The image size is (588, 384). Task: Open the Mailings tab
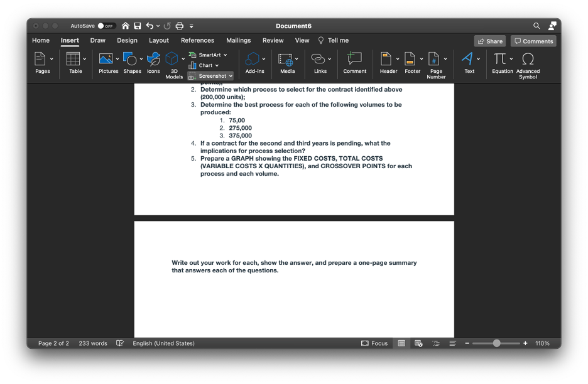(239, 40)
